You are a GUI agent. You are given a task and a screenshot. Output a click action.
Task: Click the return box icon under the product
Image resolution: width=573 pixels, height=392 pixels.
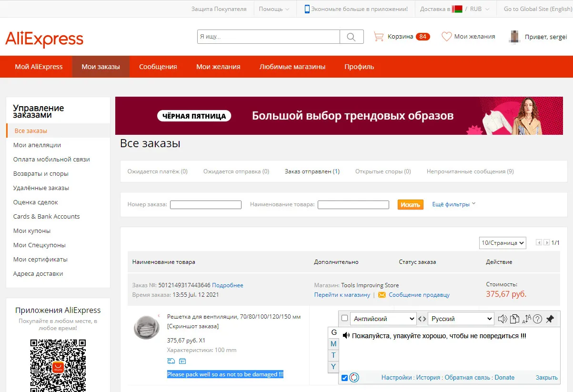click(x=182, y=361)
